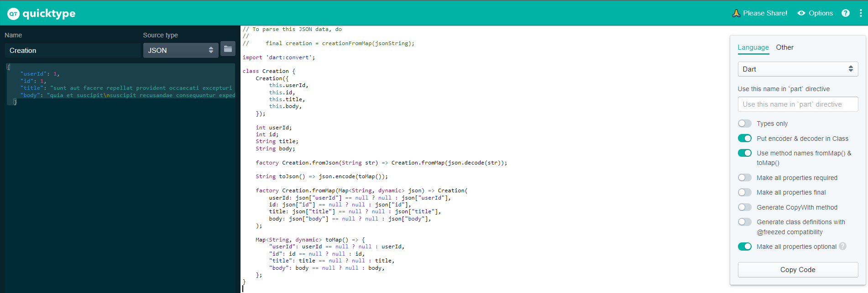This screenshot has height=293, width=868.
Task: Click the "body" line in JSON editor
Action: tap(128, 95)
